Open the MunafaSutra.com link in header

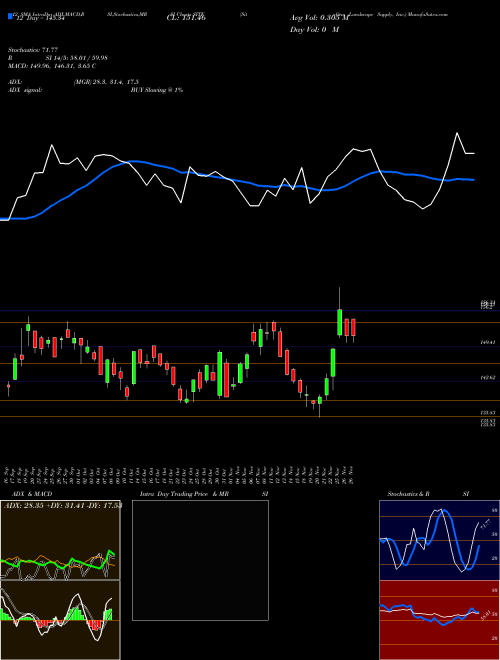[426, 14]
